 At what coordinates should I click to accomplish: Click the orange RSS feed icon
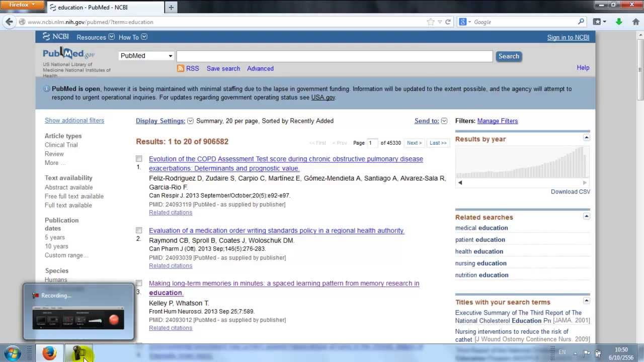pyautogui.click(x=181, y=68)
